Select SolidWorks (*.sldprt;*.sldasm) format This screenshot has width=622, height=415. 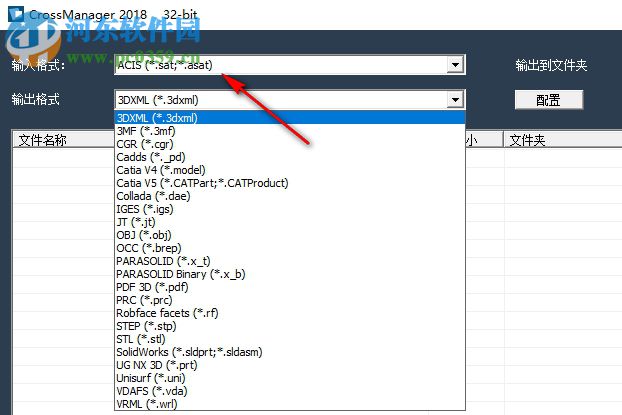[290, 352]
